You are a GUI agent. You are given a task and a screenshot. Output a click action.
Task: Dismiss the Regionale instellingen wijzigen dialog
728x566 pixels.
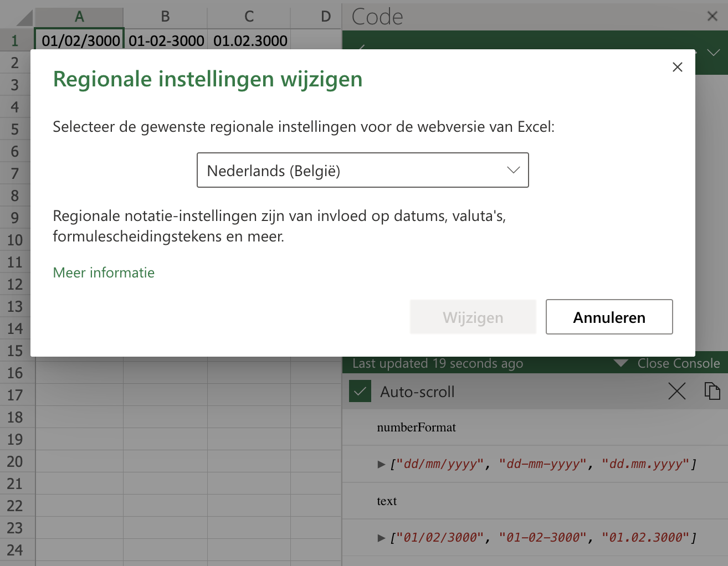[x=677, y=67]
